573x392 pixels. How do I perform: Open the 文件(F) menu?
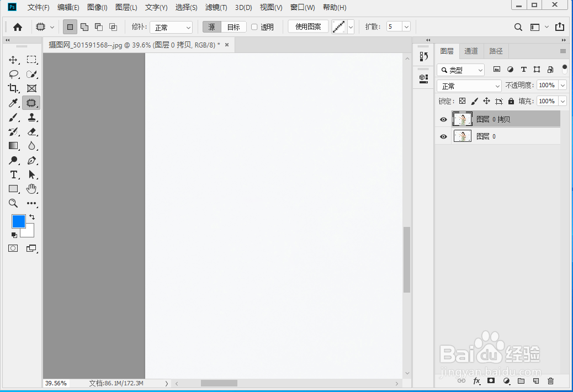coord(39,7)
